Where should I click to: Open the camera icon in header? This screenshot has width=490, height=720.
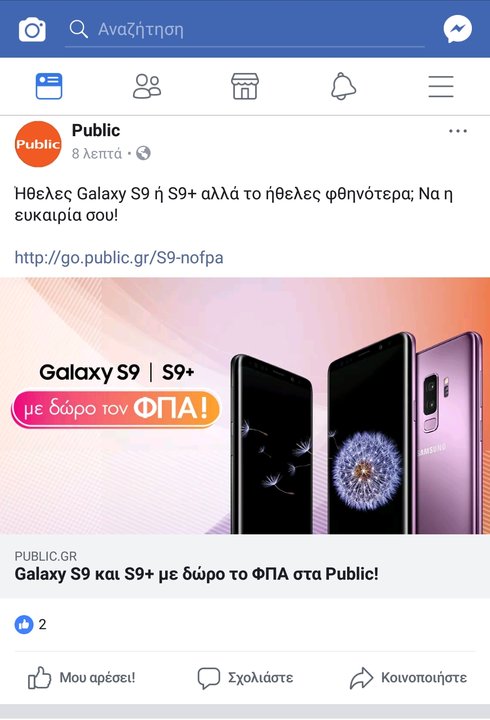tap(32, 30)
